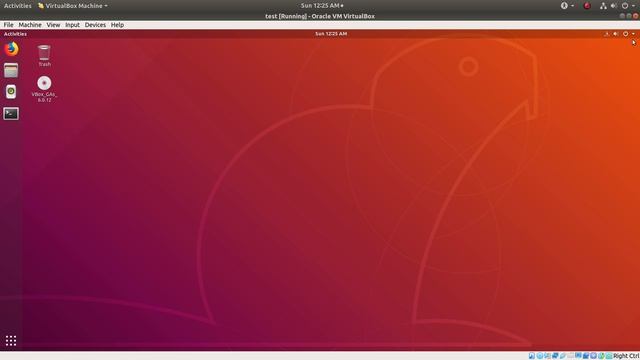Click the USB devices indicator in status bar
This screenshot has height=360, width=640.
562,356
